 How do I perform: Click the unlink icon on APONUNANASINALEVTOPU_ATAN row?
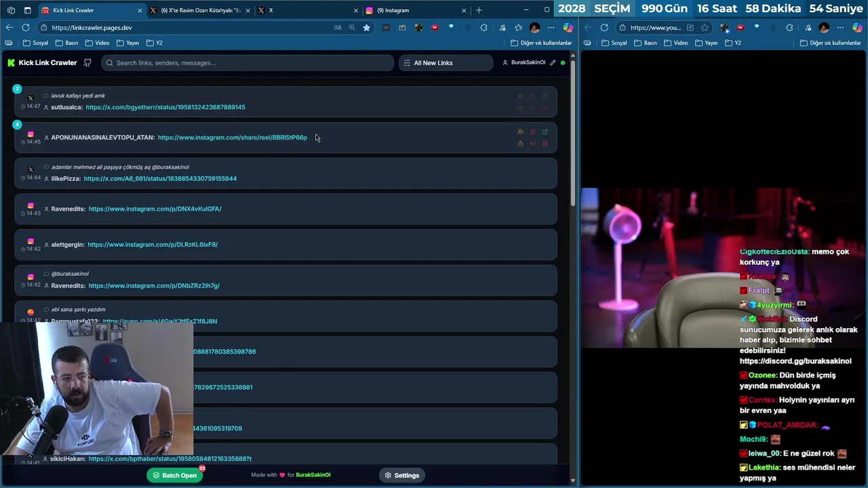pyautogui.click(x=532, y=144)
